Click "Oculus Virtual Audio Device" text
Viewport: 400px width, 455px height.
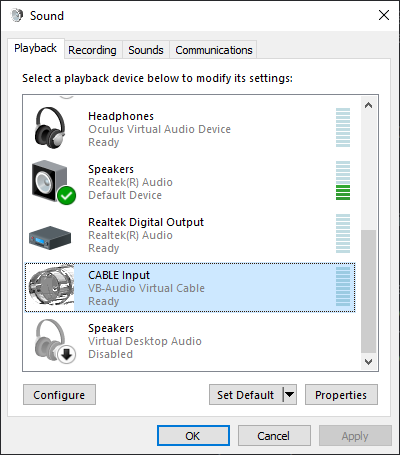point(159,129)
